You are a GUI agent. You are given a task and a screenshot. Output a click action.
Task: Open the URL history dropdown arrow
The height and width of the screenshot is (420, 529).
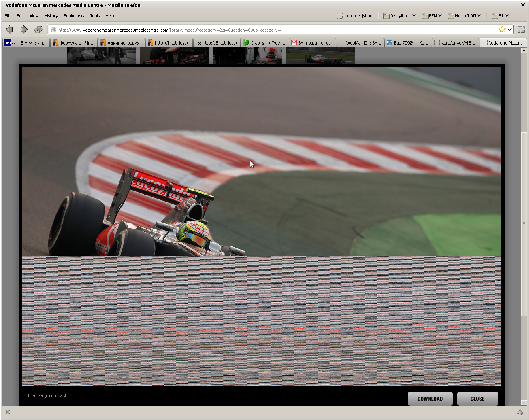[510, 30]
